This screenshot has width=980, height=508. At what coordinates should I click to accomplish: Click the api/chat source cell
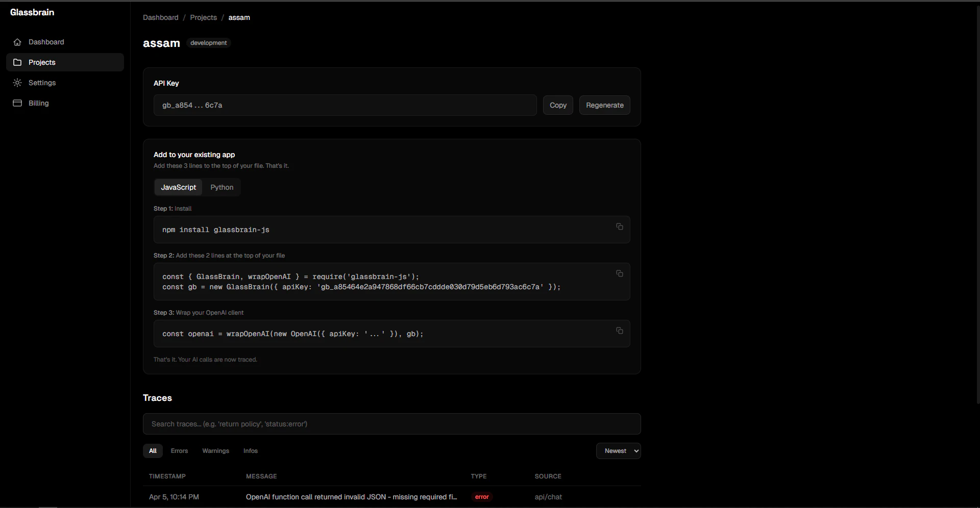pos(548,497)
